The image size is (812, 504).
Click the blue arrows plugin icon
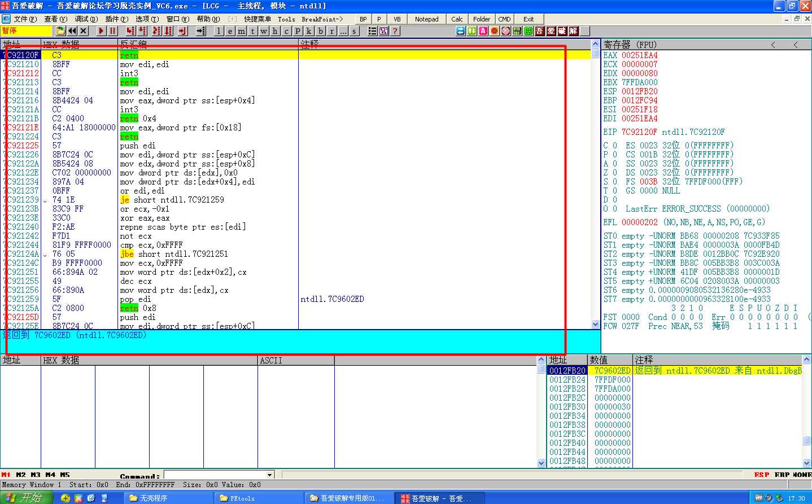461,31
